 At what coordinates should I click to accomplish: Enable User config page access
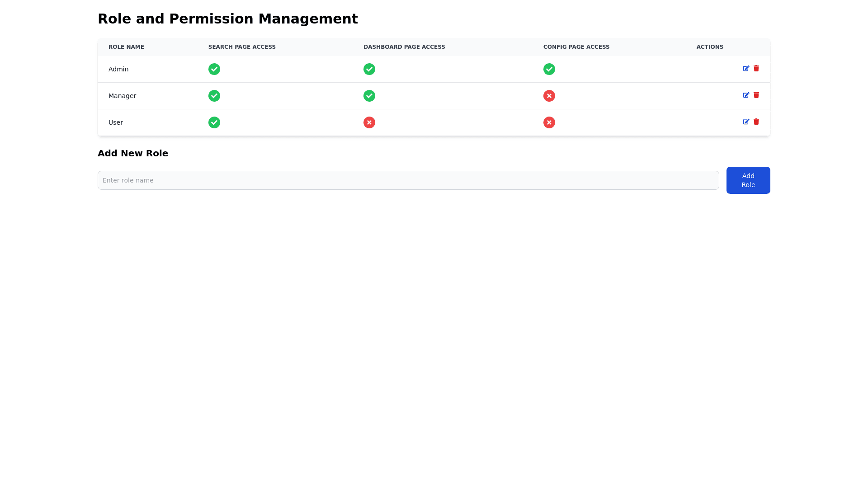pos(549,122)
